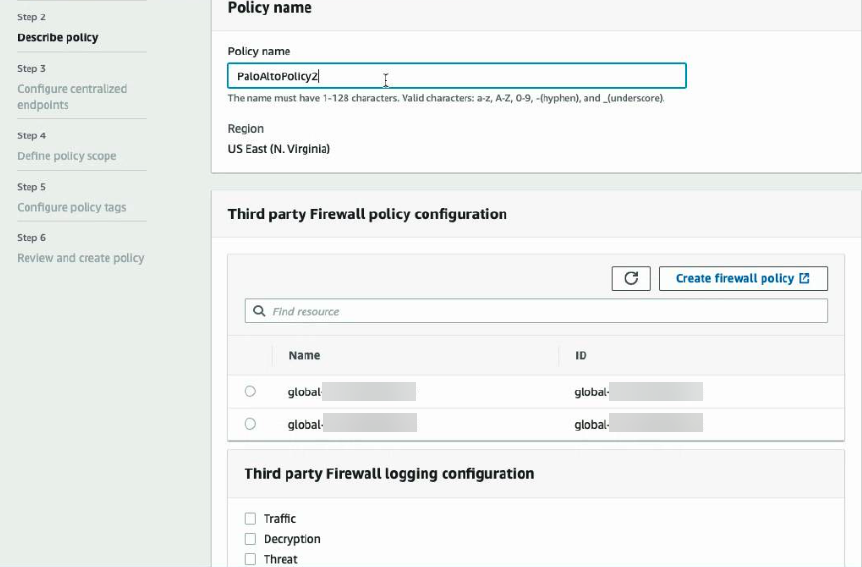Select the second global firewall policy radio

pos(250,424)
